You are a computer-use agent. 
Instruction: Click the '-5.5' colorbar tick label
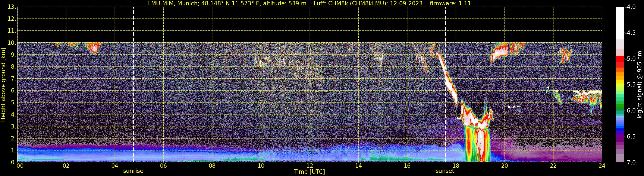click(x=630, y=85)
